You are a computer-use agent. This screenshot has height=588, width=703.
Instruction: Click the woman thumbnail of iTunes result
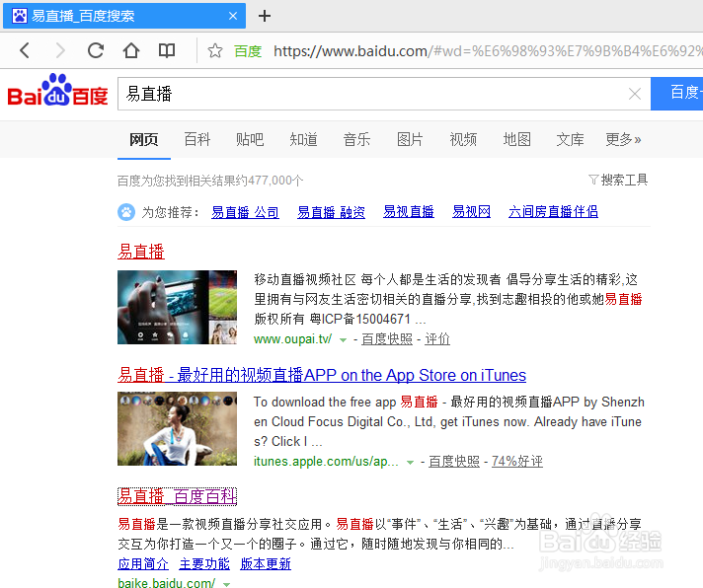click(177, 428)
